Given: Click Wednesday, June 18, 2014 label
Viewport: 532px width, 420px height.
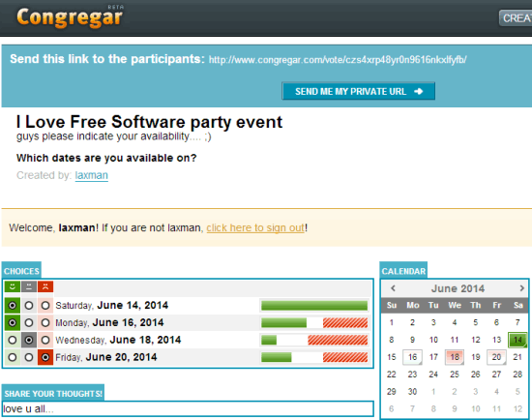Looking at the screenshot, I should pyautogui.click(x=118, y=340).
